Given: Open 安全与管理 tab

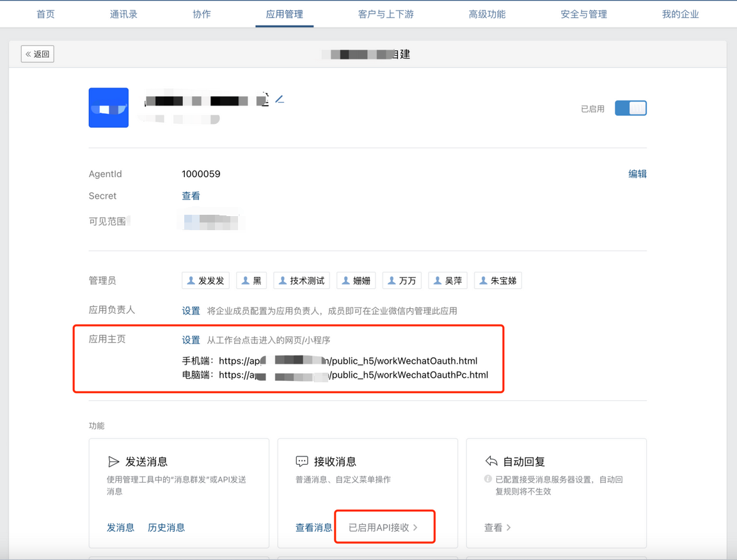Looking at the screenshot, I should pos(583,14).
